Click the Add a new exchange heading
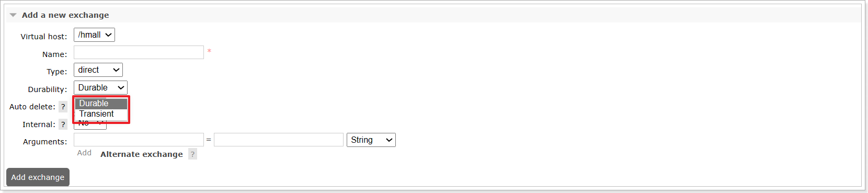Screen dimensions: 868x193 [x=65, y=15]
